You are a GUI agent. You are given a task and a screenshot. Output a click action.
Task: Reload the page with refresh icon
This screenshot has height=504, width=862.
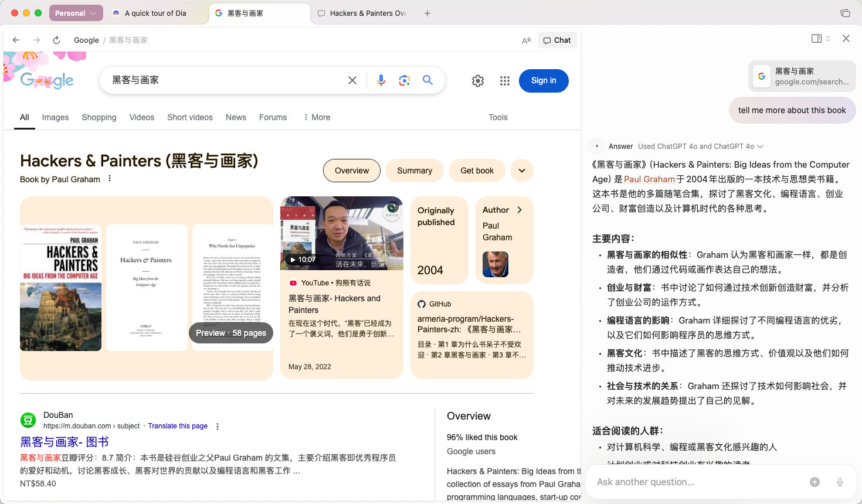[56, 40]
